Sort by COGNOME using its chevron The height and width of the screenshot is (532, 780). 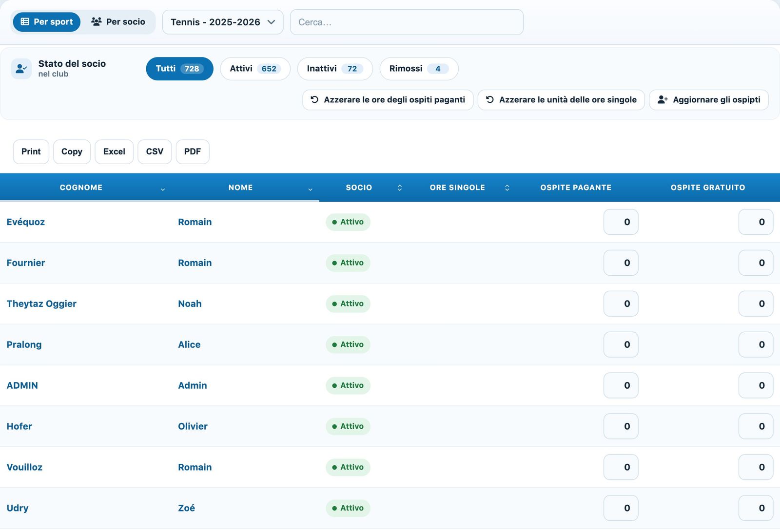click(163, 189)
